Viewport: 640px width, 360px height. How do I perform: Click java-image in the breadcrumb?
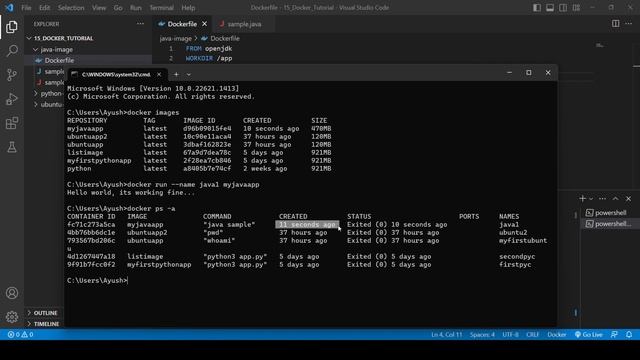[176, 38]
